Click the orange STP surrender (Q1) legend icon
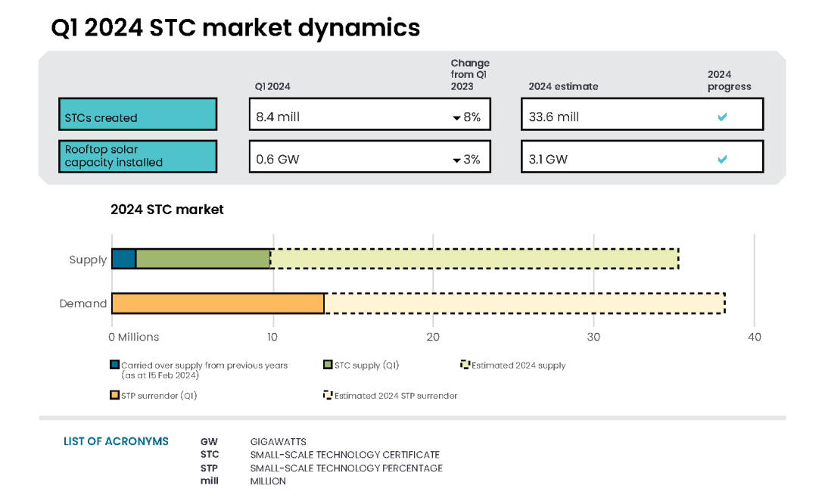This screenshot has width=825, height=504. [x=115, y=394]
